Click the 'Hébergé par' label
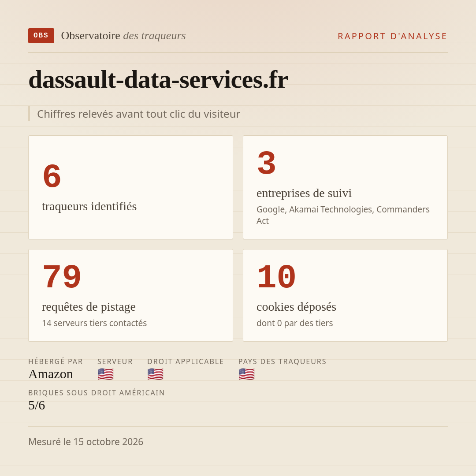The height and width of the screenshot is (476, 476). 56,361
